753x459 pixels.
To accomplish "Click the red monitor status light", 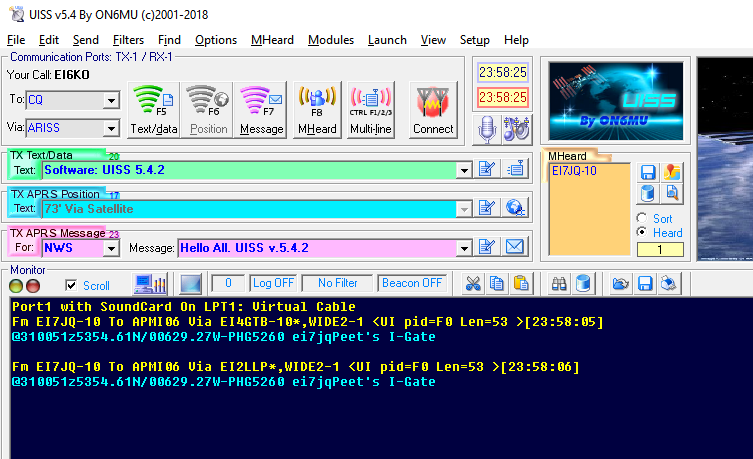I will coord(33,286).
